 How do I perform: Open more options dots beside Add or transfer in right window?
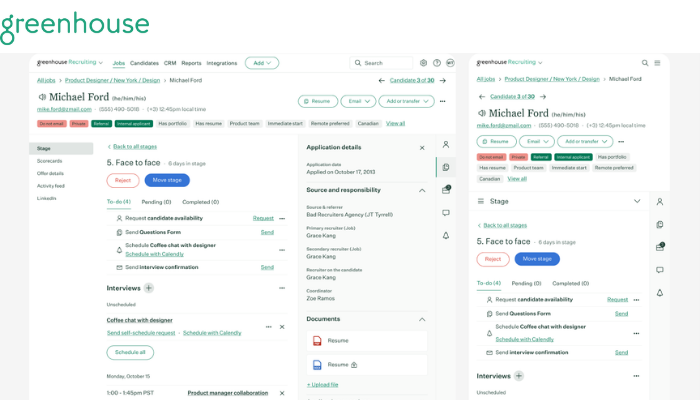point(621,142)
